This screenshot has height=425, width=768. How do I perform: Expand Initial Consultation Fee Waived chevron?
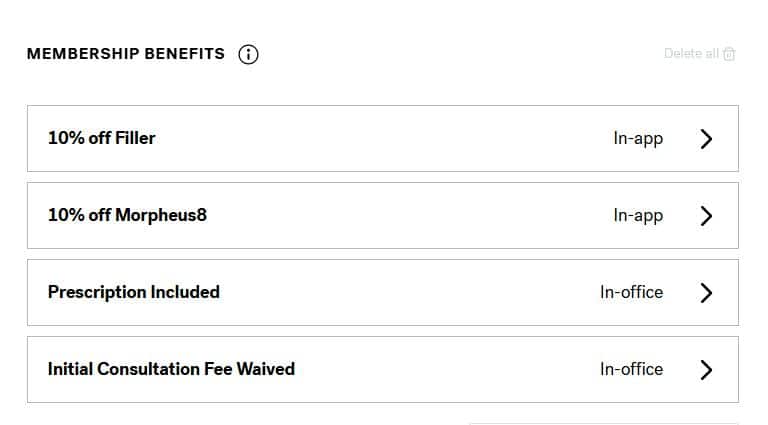click(706, 370)
